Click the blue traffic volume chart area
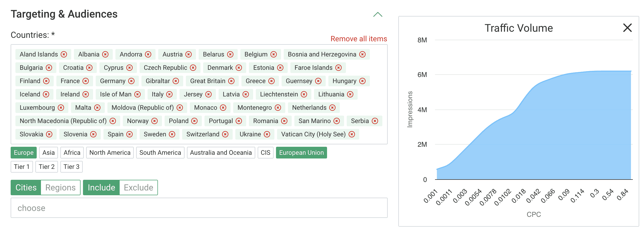The width and height of the screenshot is (644, 228). click(558, 133)
